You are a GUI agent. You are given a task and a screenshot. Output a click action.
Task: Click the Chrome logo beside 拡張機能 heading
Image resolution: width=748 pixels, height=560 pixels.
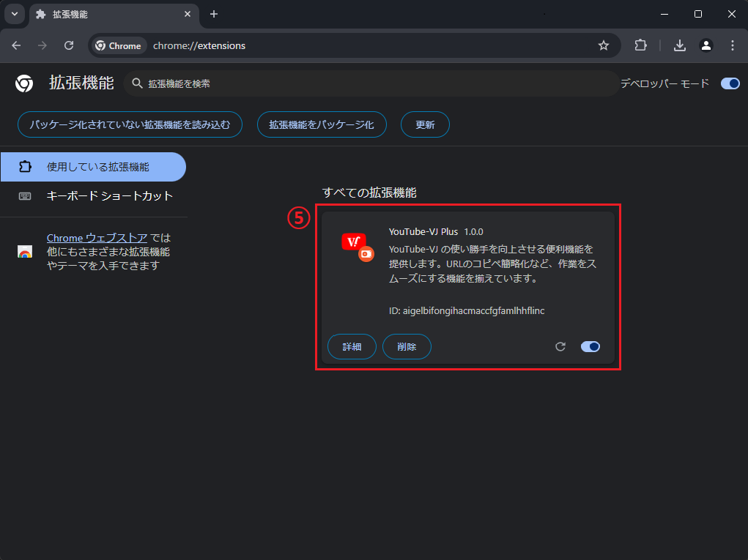click(24, 83)
